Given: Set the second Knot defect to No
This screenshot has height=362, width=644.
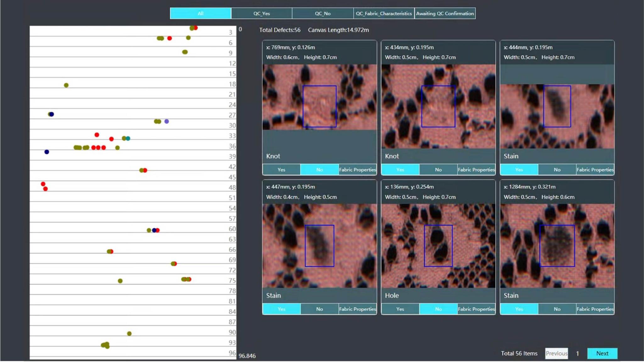Looking at the screenshot, I should 438,169.
